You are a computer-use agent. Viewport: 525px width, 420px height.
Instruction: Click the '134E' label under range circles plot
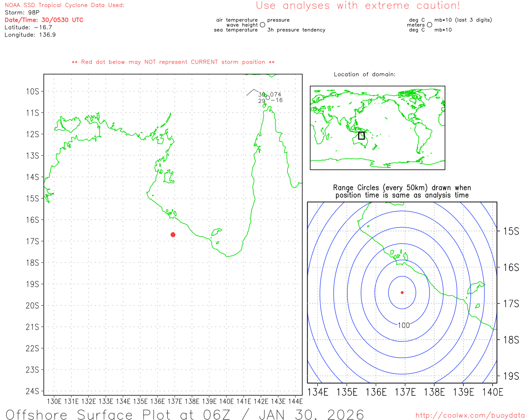[318, 392]
